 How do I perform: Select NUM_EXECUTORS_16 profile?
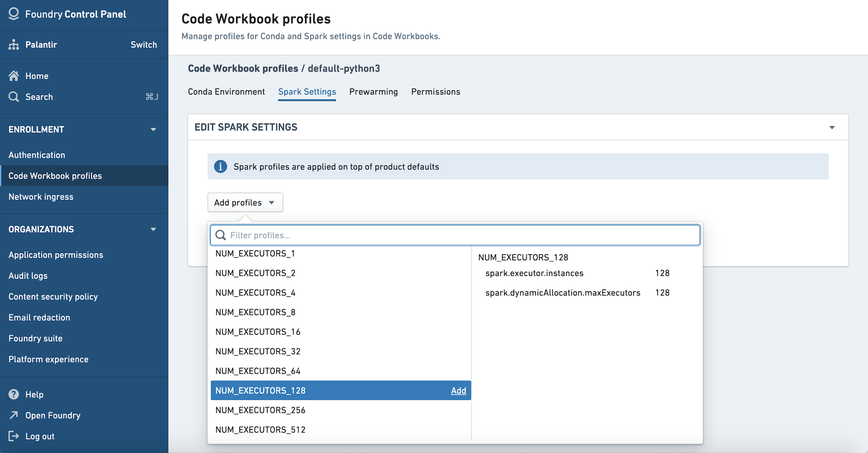[341, 332]
